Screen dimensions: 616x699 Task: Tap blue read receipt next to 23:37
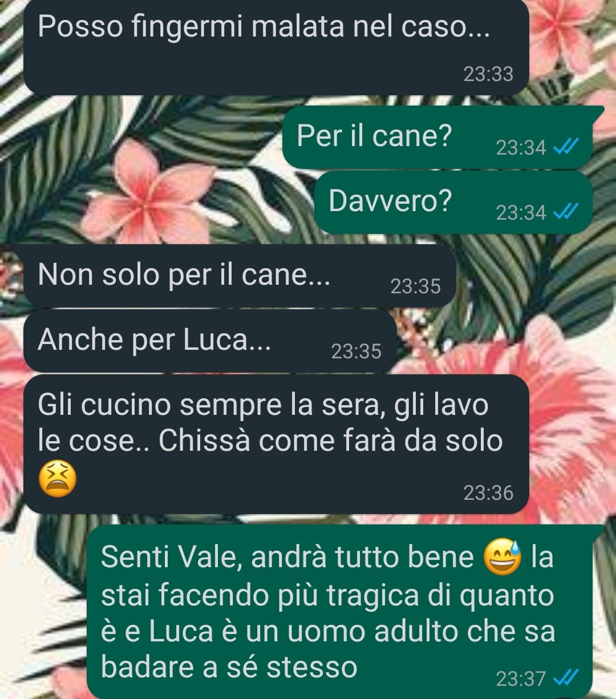[567, 678]
